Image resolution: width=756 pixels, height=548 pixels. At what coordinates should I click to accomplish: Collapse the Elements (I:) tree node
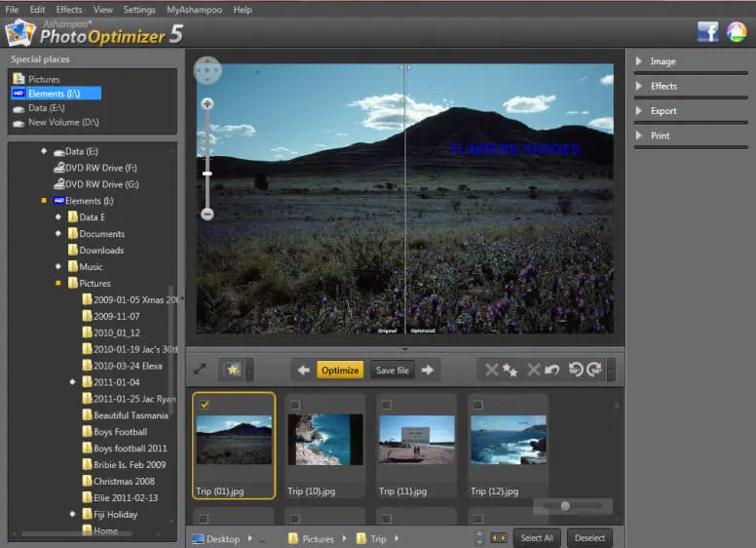click(x=44, y=200)
